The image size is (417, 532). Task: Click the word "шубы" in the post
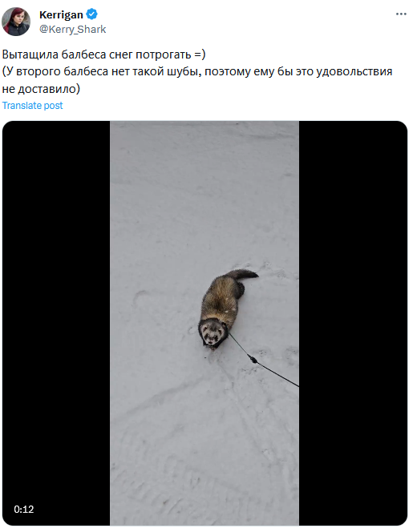pyautogui.click(x=182, y=71)
